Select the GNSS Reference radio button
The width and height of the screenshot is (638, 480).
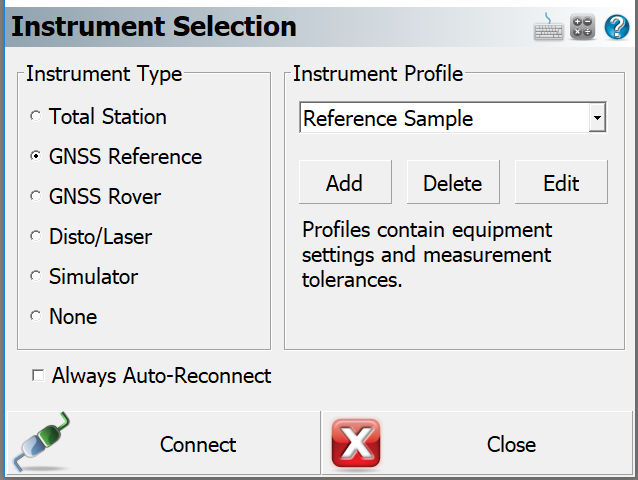click(x=36, y=156)
